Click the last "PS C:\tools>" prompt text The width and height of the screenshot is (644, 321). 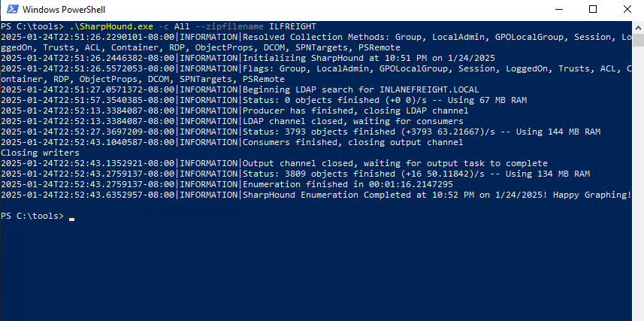[x=32, y=216]
